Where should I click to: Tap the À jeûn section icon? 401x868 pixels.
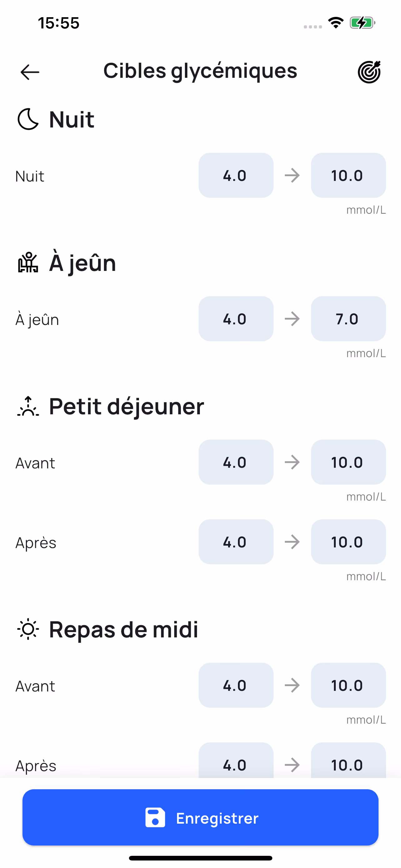pyautogui.click(x=28, y=262)
